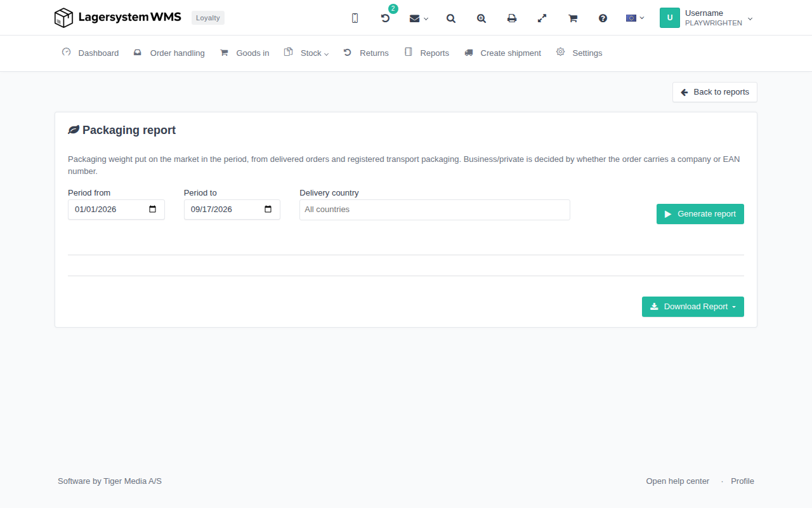The image size is (812, 508).
Task: Open help via the question mark icon
Action: click(603, 18)
